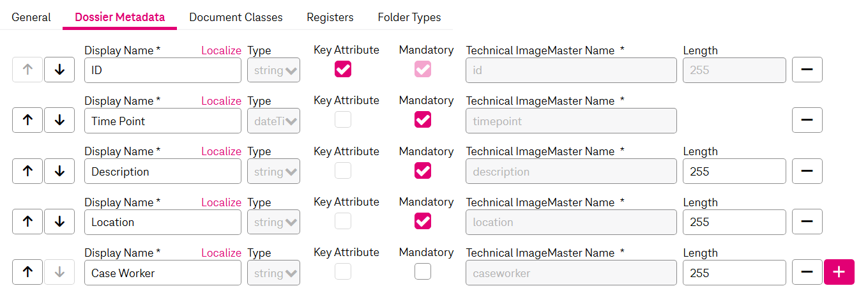Switch to the Document Classes tab
The height and width of the screenshot is (302, 868).
point(236,17)
